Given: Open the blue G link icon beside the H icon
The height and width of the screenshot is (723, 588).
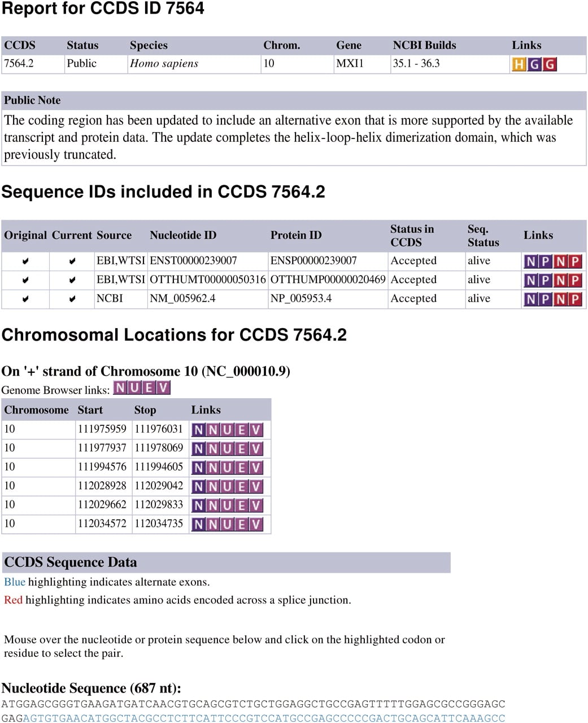Looking at the screenshot, I should (x=534, y=64).
